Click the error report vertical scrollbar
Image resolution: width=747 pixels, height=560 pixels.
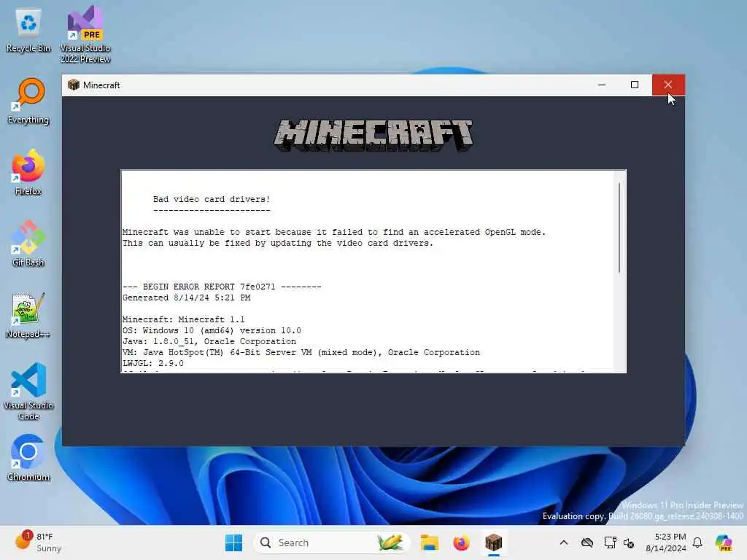[619, 227]
